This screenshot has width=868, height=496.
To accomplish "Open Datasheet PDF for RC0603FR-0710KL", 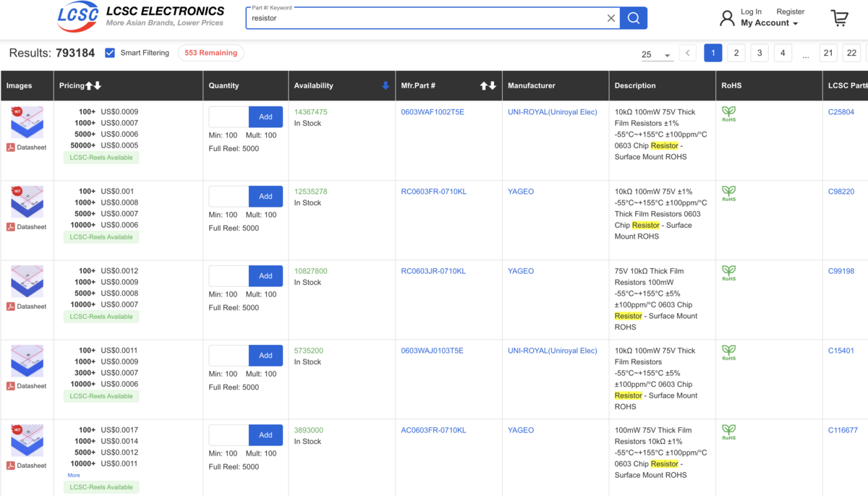I will [x=27, y=227].
